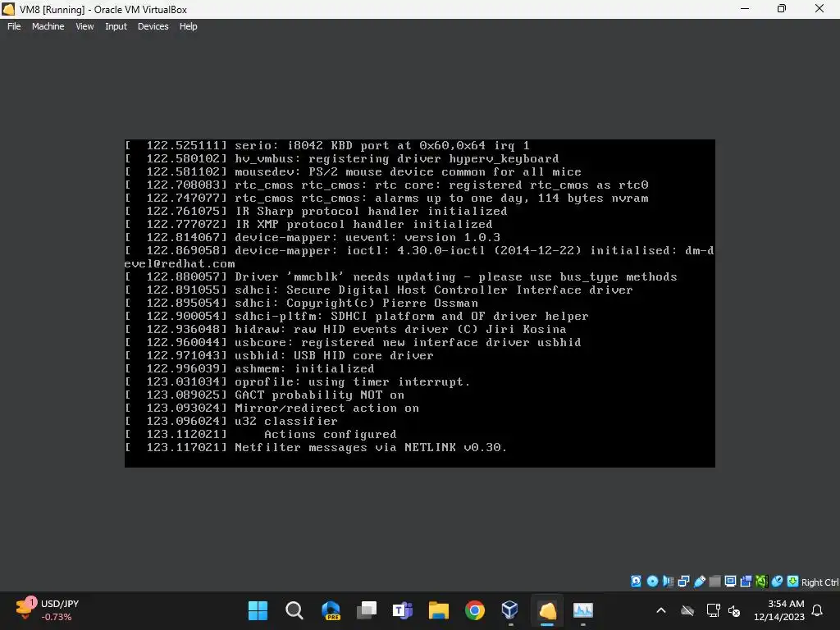The height and width of the screenshot is (630, 840).
Task: Open the Input menu
Action: tap(116, 26)
